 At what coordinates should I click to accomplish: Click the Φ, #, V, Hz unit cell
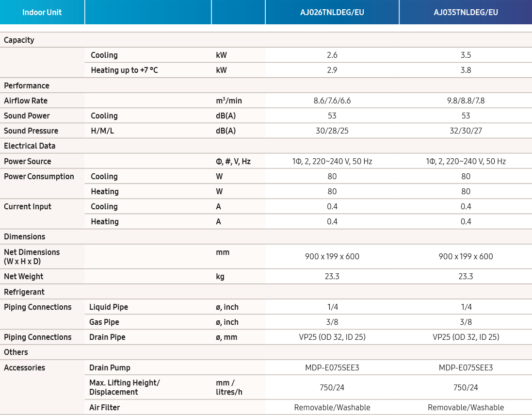233,161
